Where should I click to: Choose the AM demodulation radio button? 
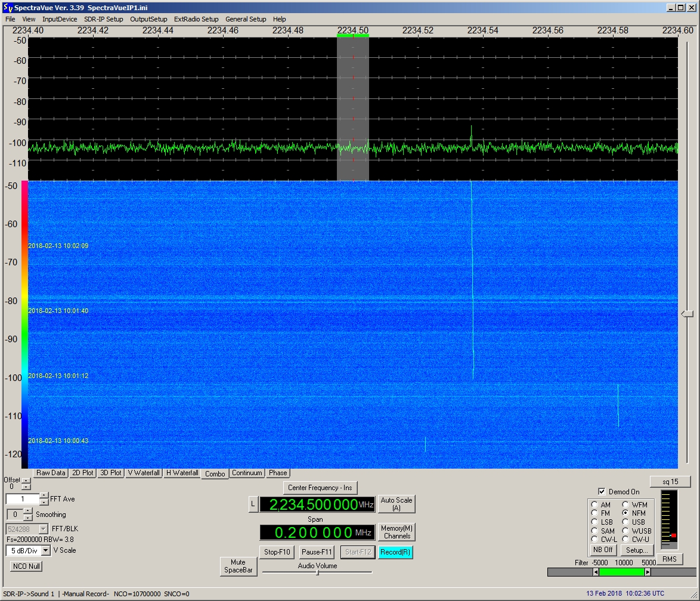coord(594,505)
